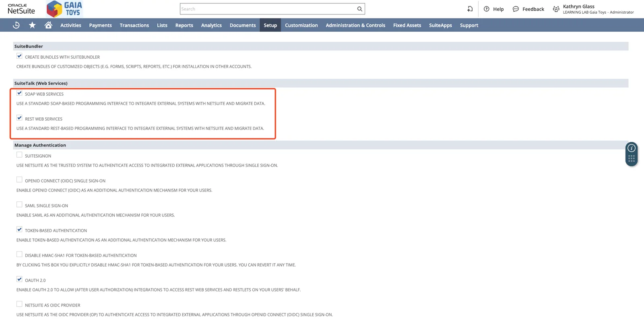Enable NetSuite as OIDC Provider checkbox
The height and width of the screenshot is (325, 644).
coord(19,304)
